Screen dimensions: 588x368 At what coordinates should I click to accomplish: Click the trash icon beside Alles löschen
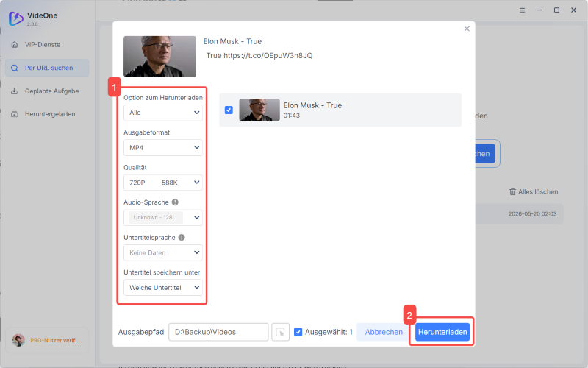(512, 192)
